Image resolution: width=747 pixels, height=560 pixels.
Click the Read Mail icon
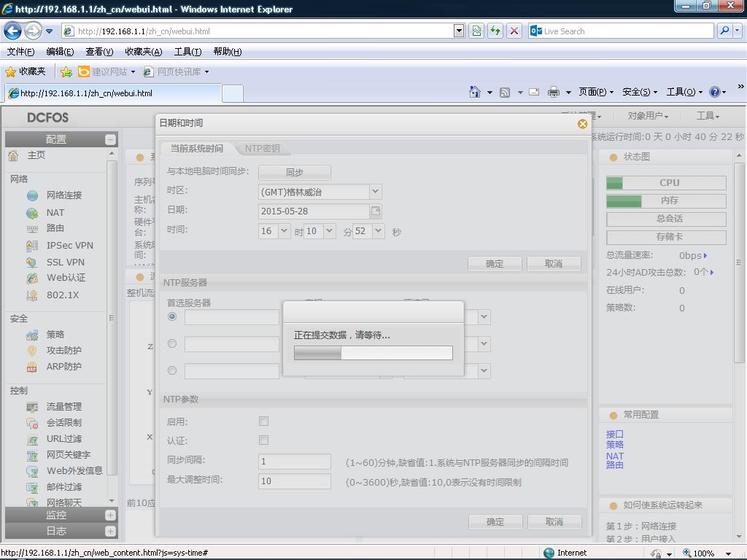tap(534, 92)
